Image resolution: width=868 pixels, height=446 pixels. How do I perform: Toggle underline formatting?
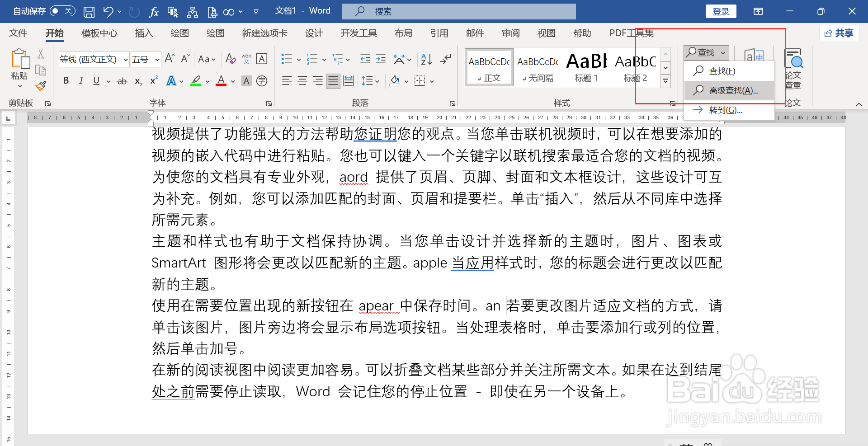[x=96, y=81]
